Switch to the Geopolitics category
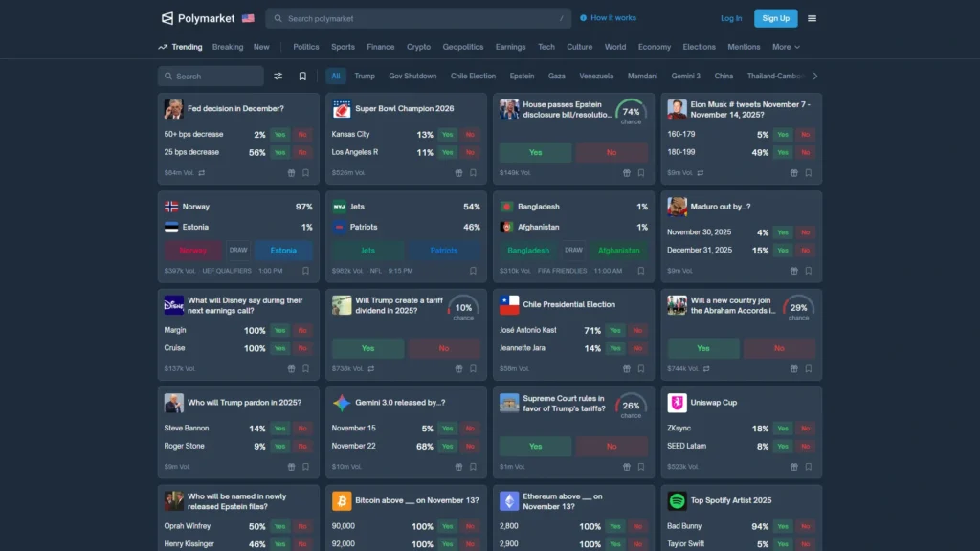Viewport: 980px width, 551px height. (x=462, y=47)
